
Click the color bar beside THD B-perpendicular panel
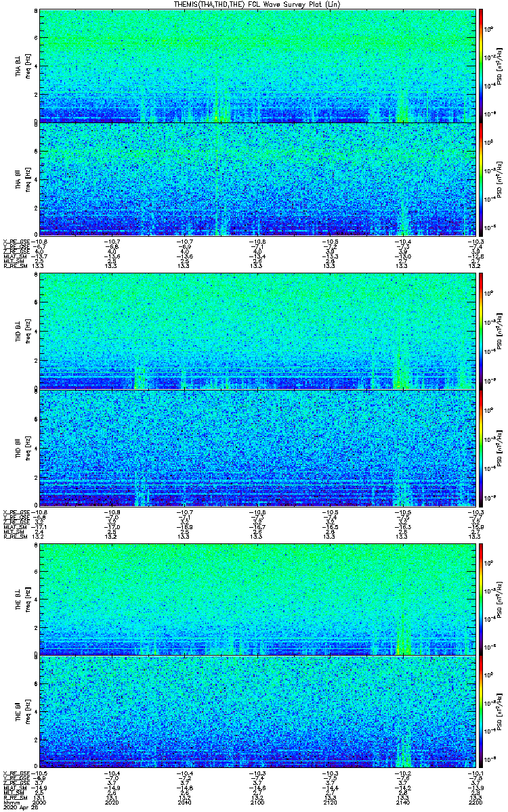point(481,332)
